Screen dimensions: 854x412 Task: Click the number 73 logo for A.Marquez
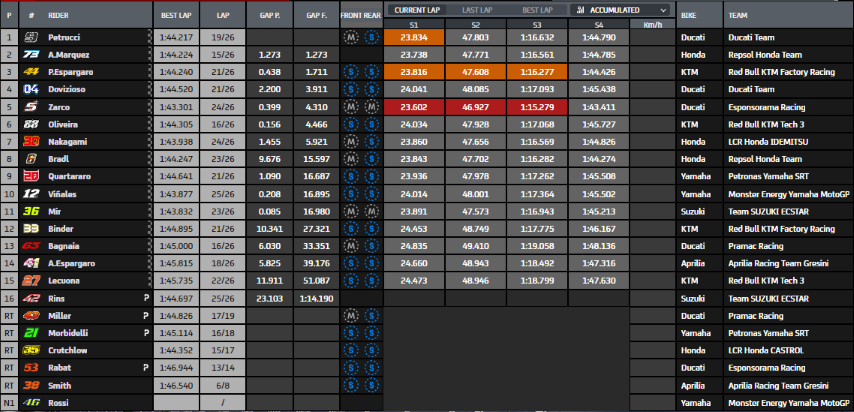[x=31, y=55]
